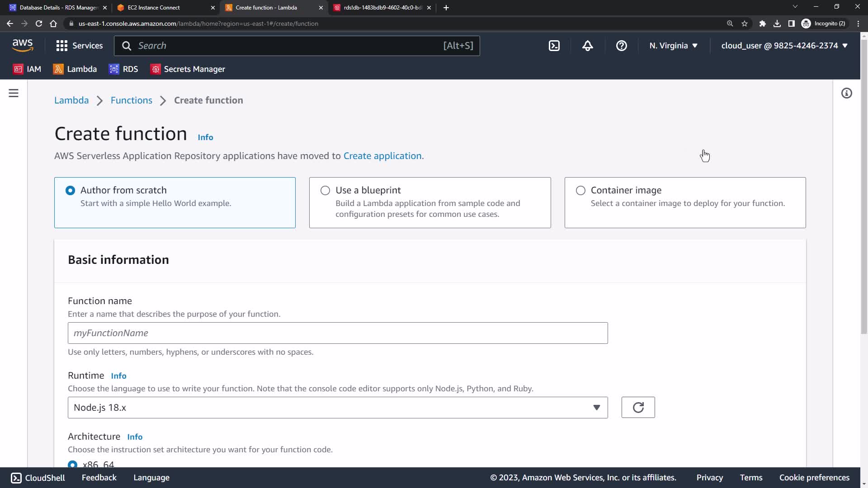Select the Use a blueprint option
Screen dimensions: 868x488
325,190
